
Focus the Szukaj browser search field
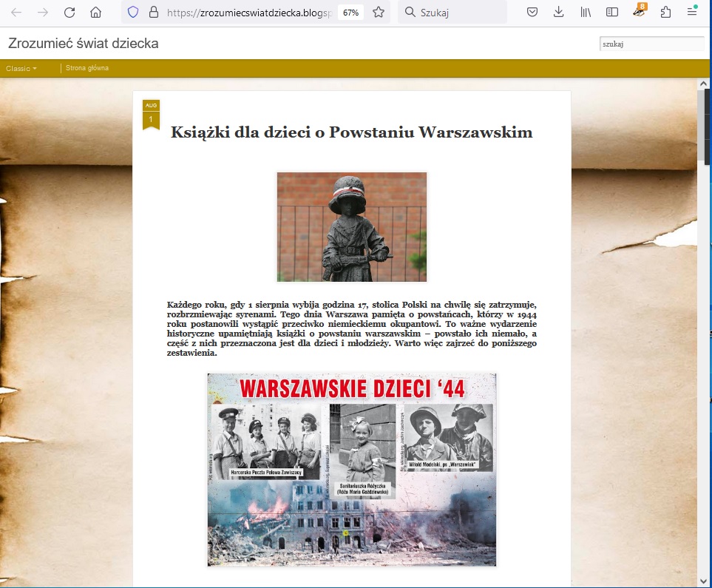coord(452,13)
